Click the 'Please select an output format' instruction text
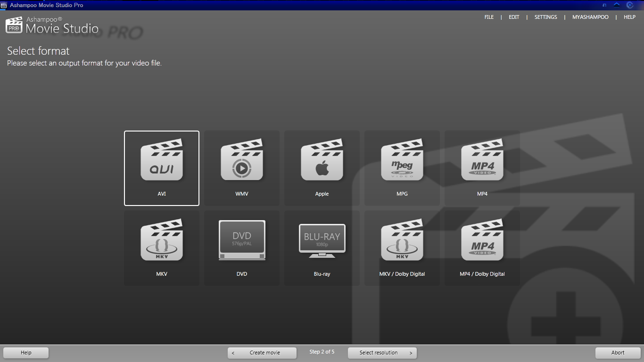 [x=84, y=63]
